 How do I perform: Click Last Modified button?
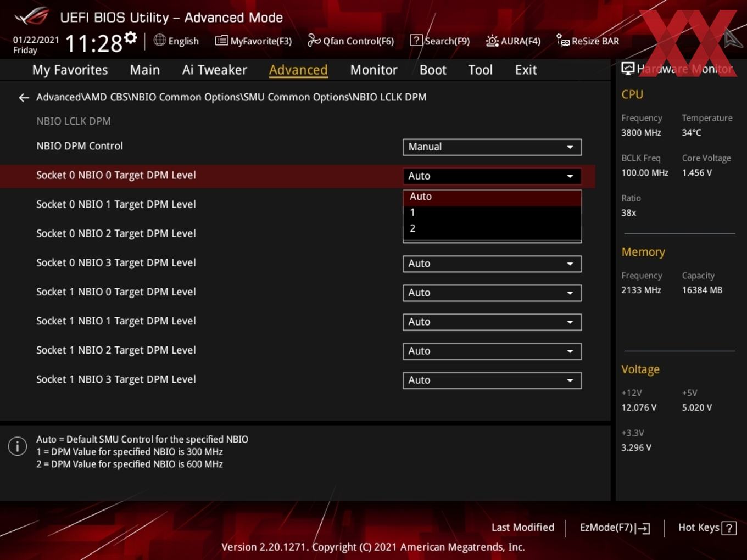pyautogui.click(x=523, y=528)
